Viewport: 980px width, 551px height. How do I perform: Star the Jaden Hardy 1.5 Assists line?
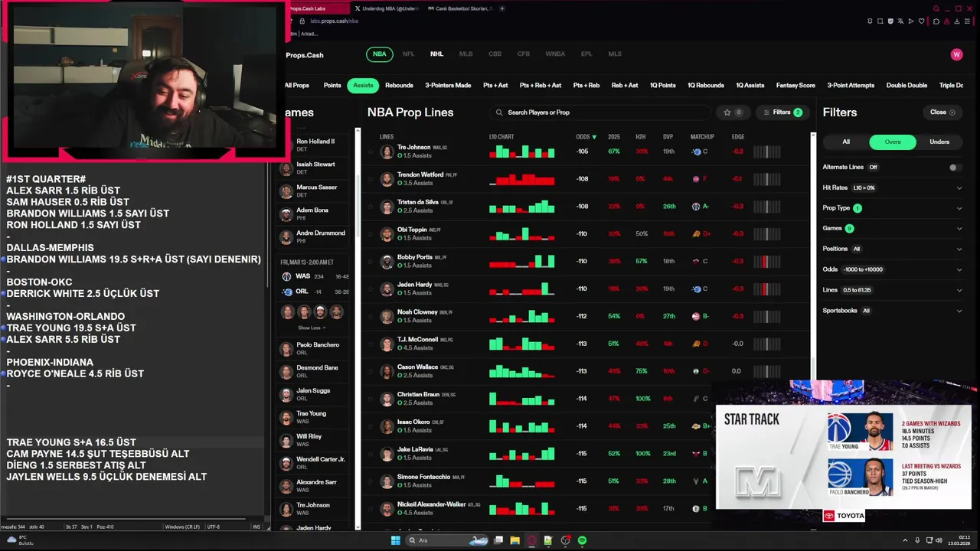[x=371, y=289]
